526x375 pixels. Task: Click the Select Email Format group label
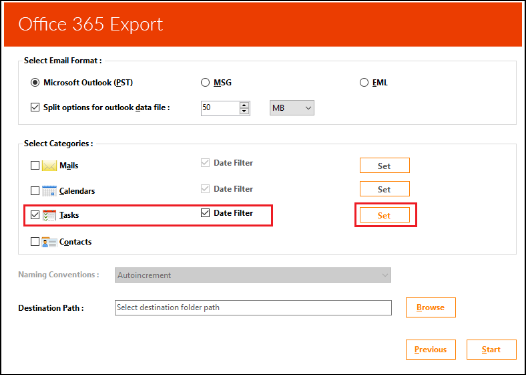(63, 61)
